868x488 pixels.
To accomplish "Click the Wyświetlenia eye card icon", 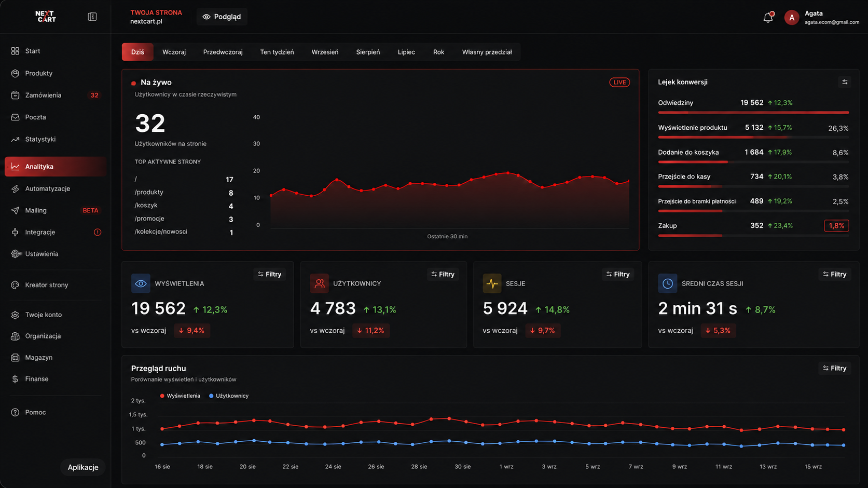I will point(141,283).
